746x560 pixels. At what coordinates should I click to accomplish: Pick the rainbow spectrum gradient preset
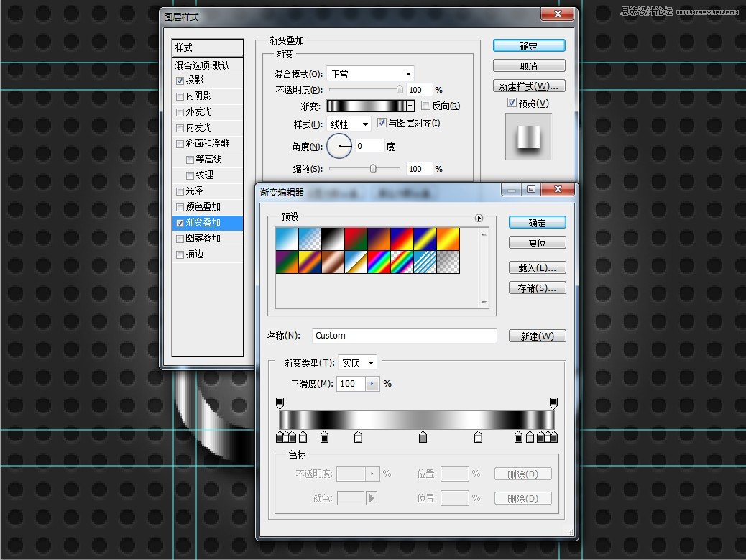379,262
